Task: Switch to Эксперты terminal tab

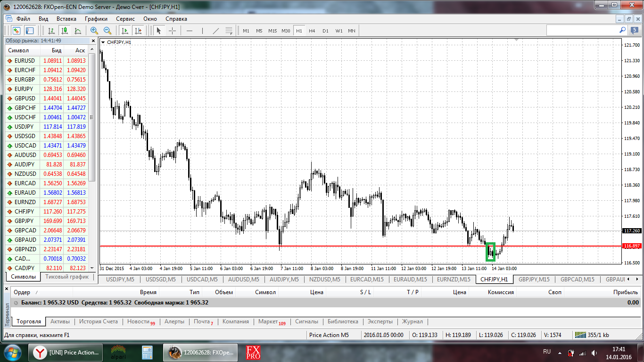Action: [x=380, y=321]
